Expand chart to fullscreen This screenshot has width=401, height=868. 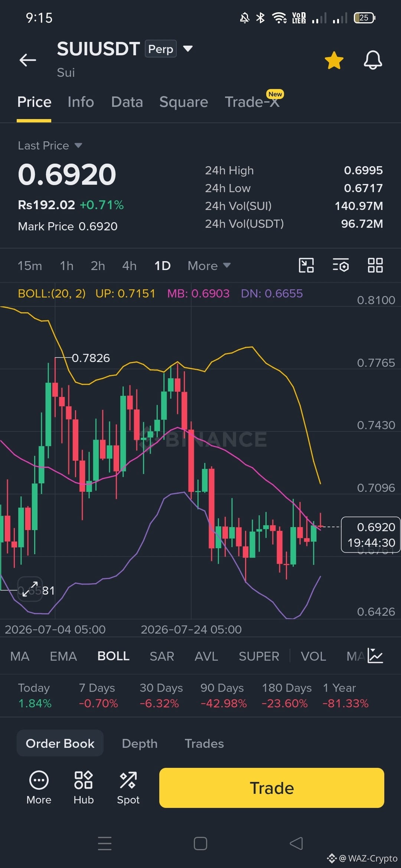(x=30, y=589)
